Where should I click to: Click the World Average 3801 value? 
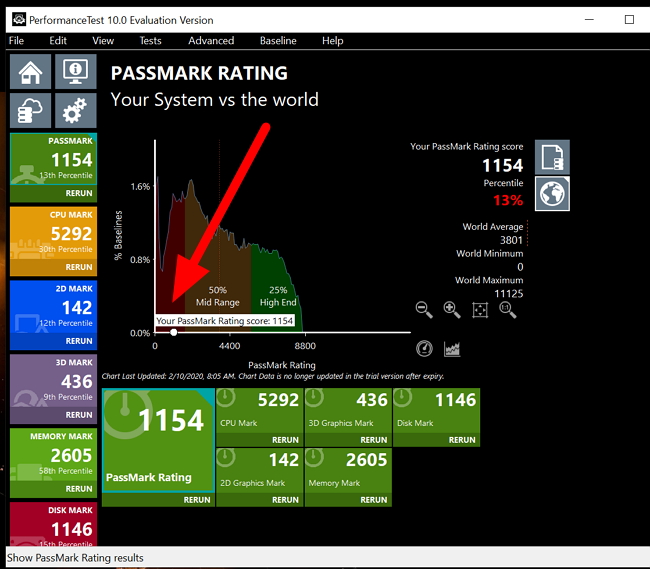coord(511,240)
